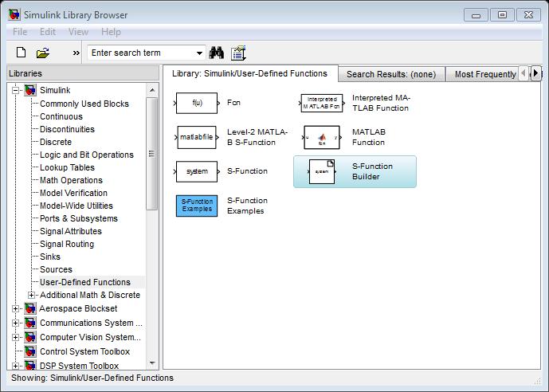Viewport: 549px width, 392px height.
Task: Expand the Communications System node
Action: (x=15, y=323)
